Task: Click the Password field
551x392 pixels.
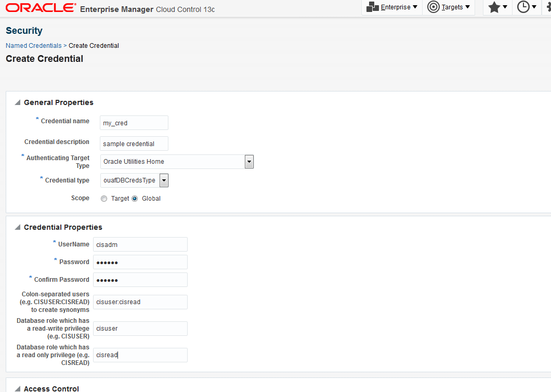Action: click(140, 262)
